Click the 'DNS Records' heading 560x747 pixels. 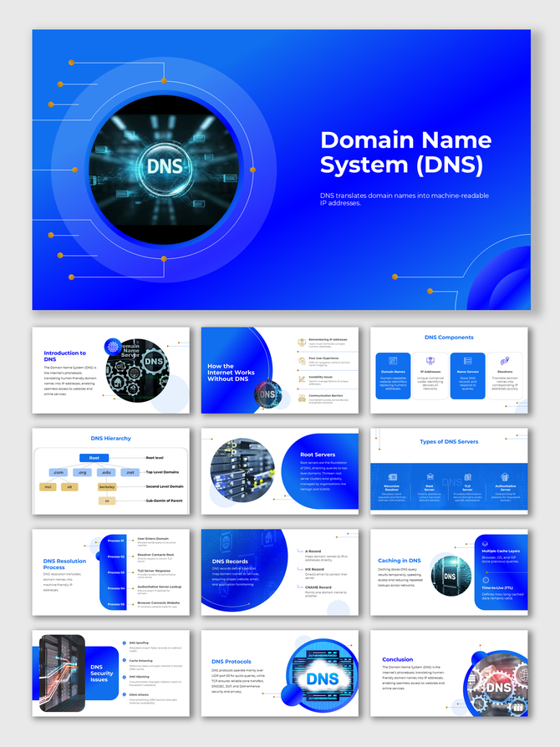(x=230, y=562)
